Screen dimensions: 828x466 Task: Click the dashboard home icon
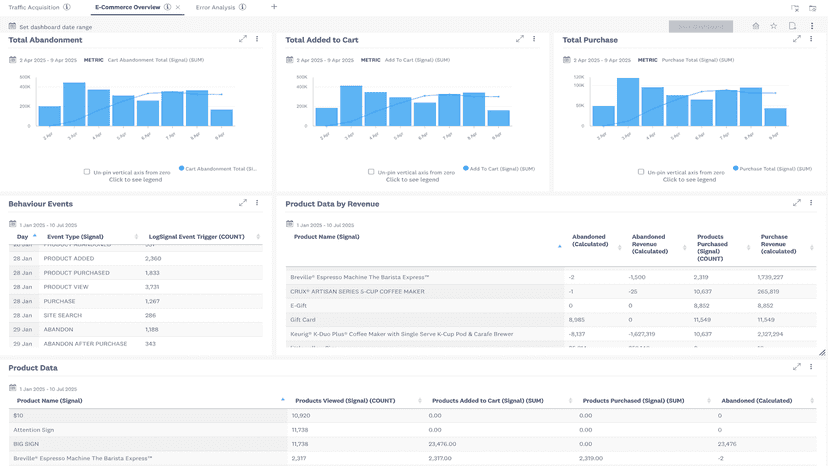coord(756,26)
